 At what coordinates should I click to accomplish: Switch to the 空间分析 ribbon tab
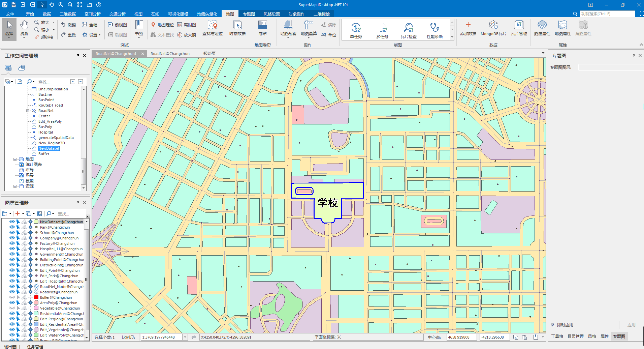coord(93,14)
